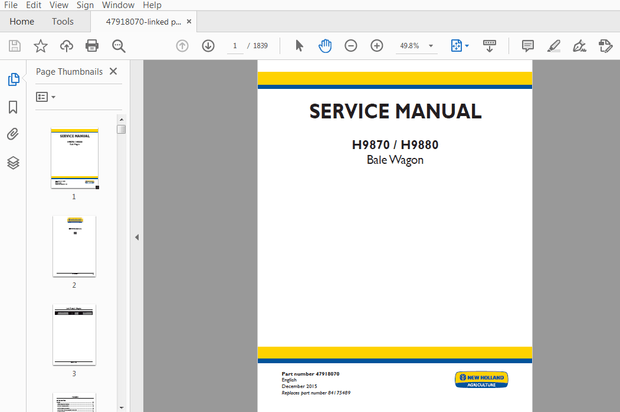
Task: Switch to the Tools tab
Action: (62, 21)
